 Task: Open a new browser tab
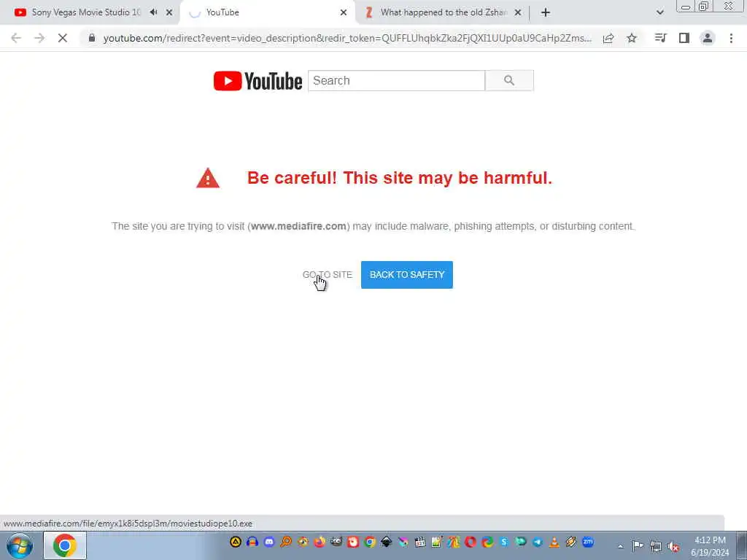coord(546,13)
